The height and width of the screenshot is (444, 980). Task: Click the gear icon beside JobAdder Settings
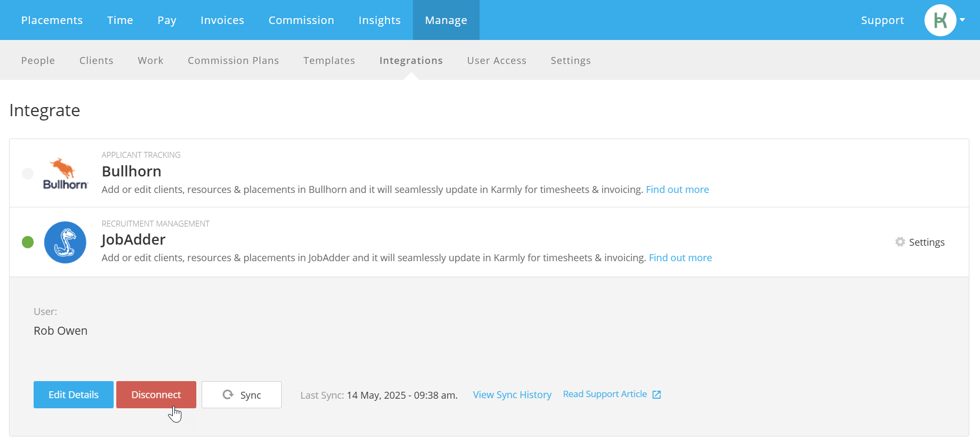tap(900, 242)
